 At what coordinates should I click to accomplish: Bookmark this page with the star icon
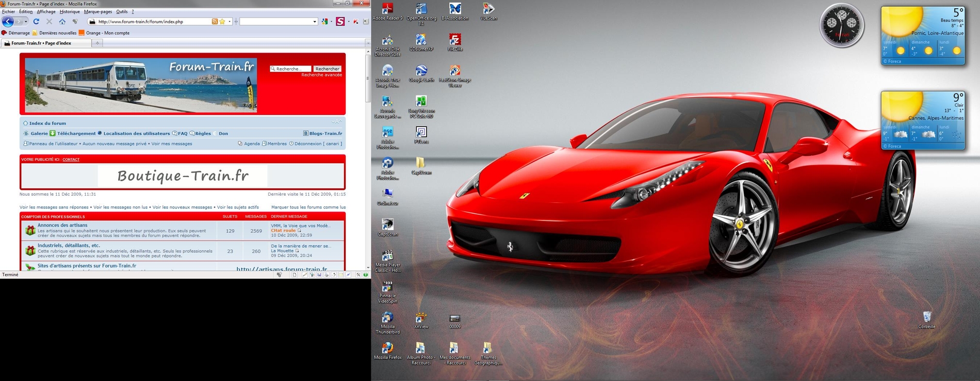coord(222,22)
